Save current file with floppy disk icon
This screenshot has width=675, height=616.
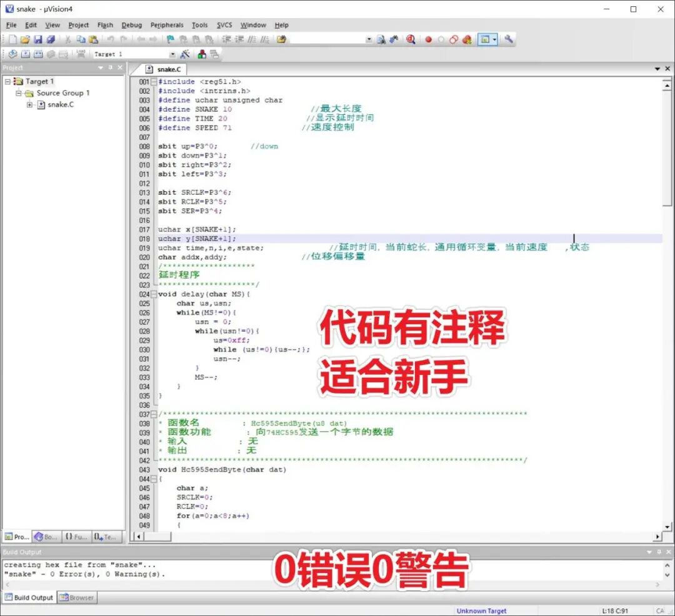[x=38, y=39]
